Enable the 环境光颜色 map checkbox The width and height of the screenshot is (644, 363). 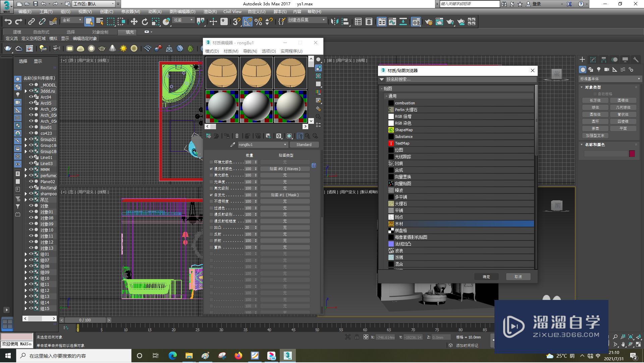(211, 162)
